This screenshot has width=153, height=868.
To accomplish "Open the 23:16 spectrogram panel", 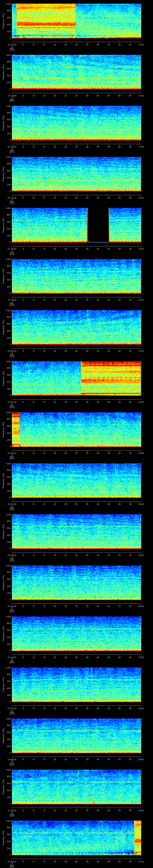I will (x=76, y=123).
